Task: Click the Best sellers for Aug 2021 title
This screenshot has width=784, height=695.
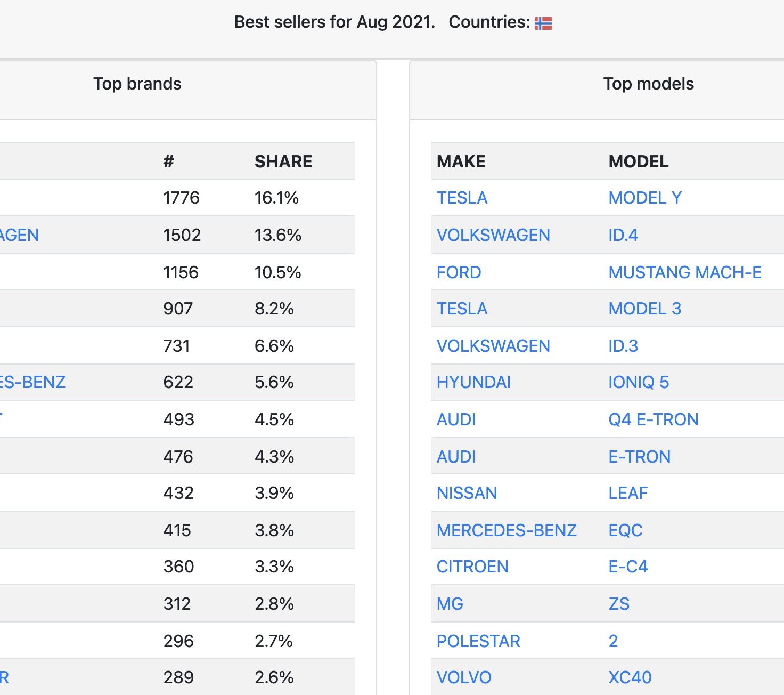Action: click(x=334, y=22)
